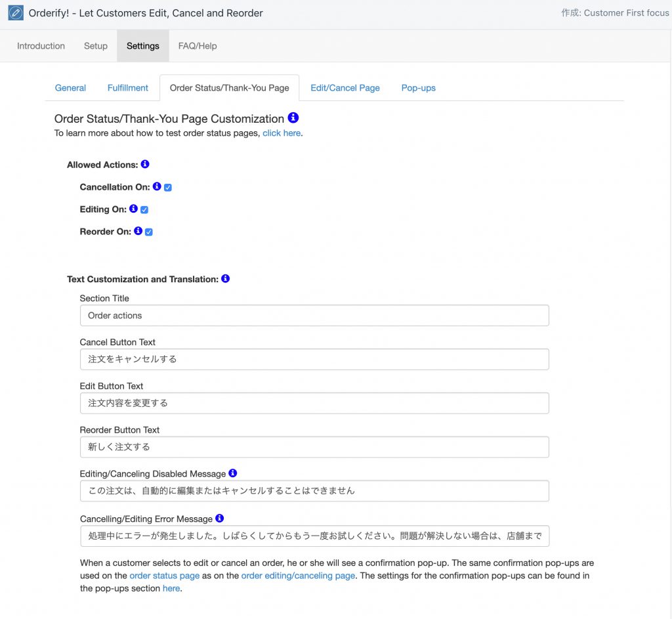672x619 pixels.
Task: Click into the Section Title field
Action: click(314, 316)
